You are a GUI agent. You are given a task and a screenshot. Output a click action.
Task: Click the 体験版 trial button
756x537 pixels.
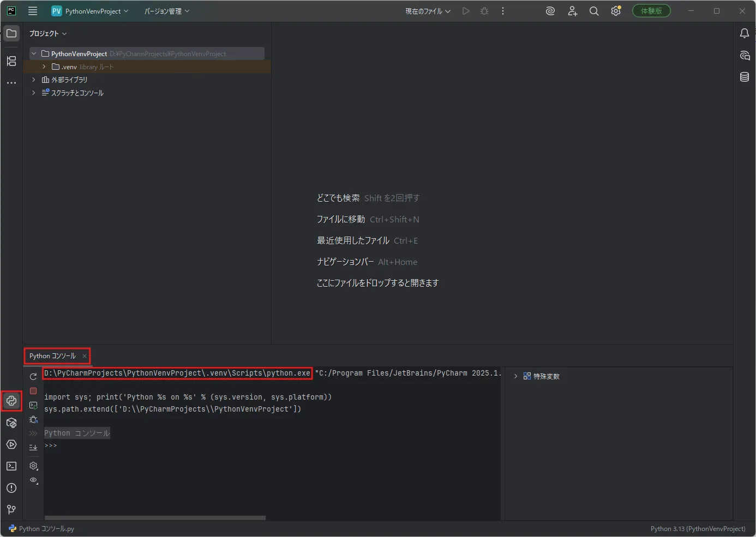pos(651,11)
